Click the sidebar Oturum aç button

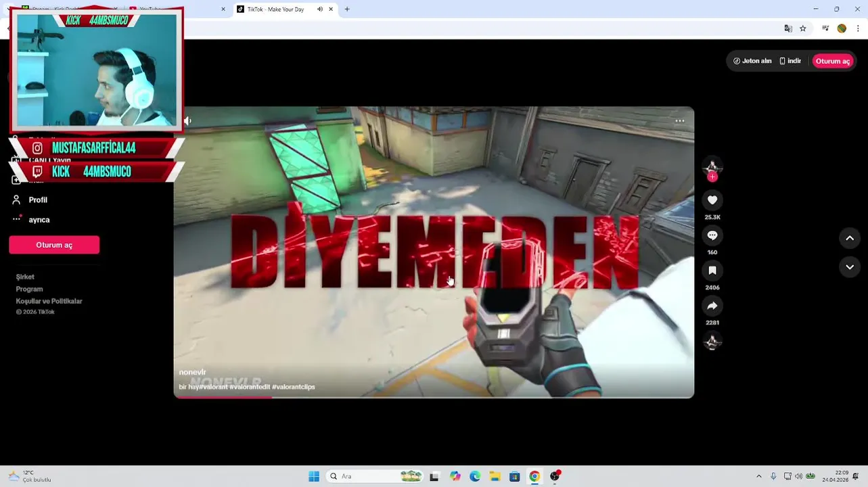point(54,245)
